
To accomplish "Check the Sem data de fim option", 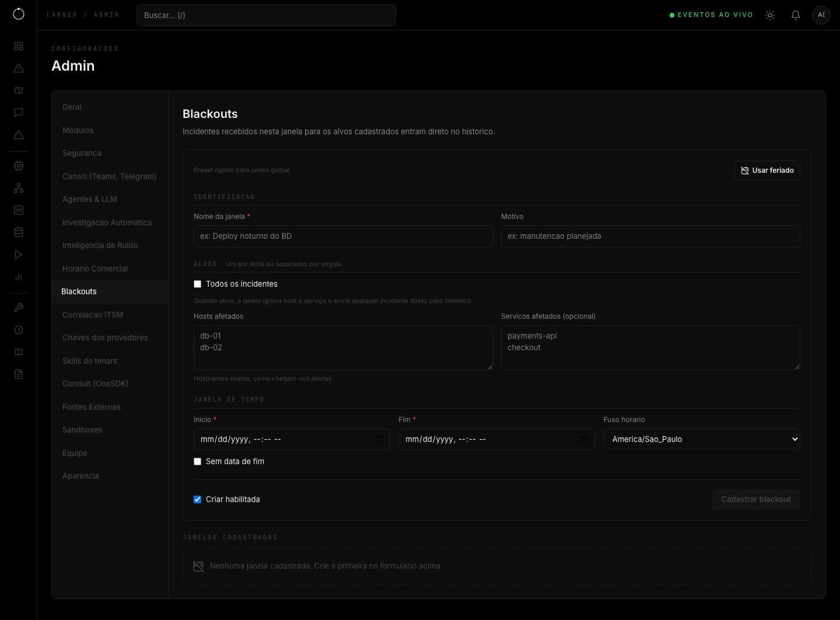I will point(197,462).
